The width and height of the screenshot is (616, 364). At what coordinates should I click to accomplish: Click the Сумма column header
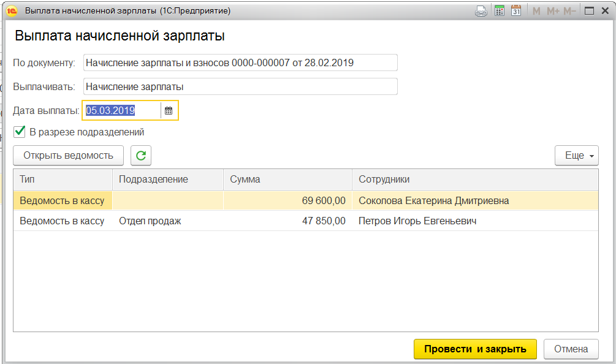[x=287, y=180]
